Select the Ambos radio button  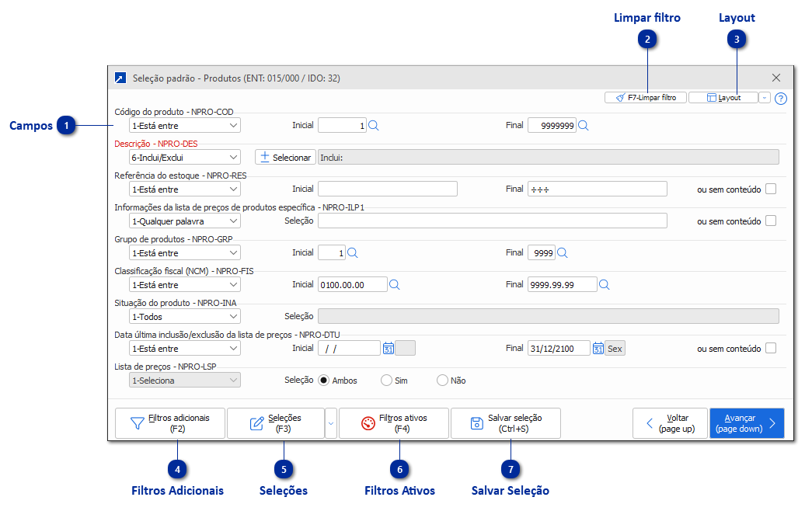click(x=324, y=381)
